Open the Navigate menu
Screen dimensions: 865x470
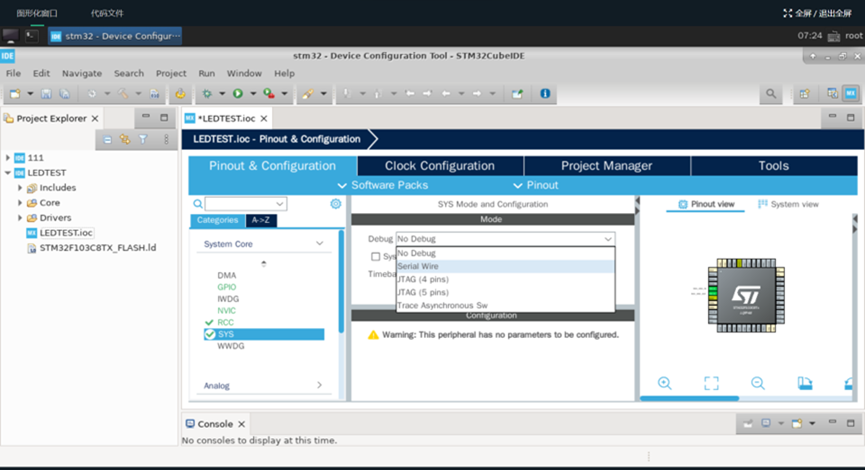pos(82,73)
